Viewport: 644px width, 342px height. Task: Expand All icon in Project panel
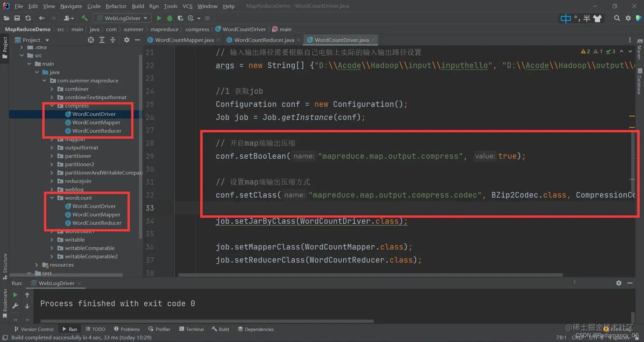(x=102, y=40)
